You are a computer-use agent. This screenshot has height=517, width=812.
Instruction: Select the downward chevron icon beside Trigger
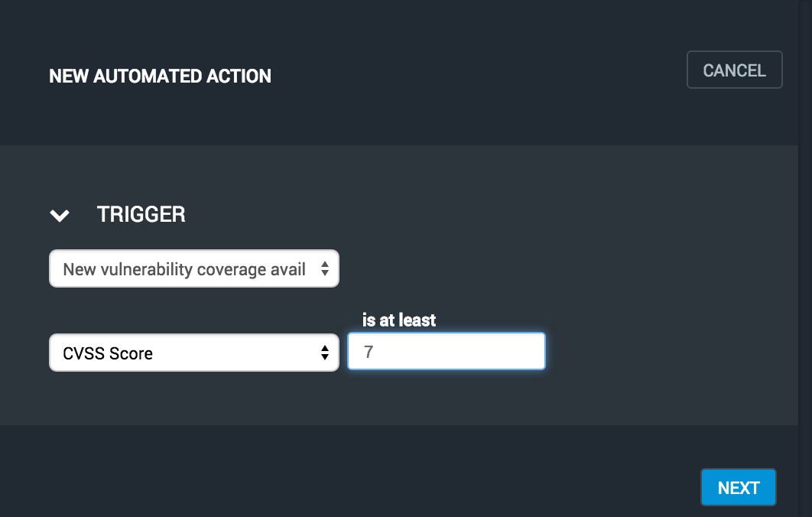click(60, 216)
